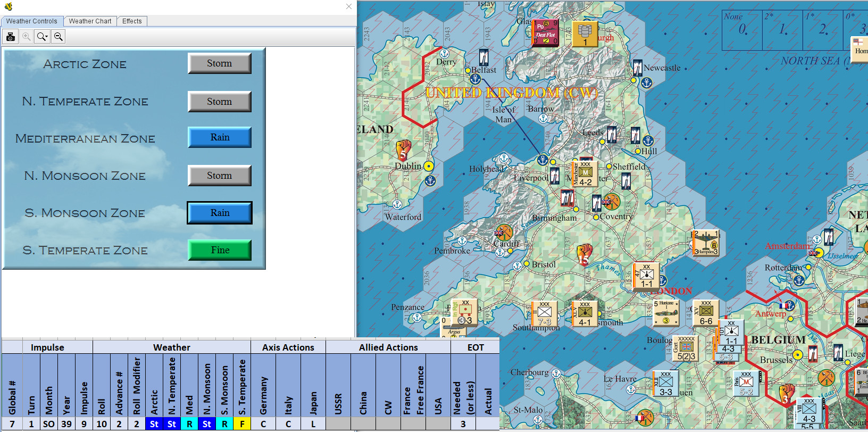Click the yellow F cell under S. Temperate
The width and height of the screenshot is (868, 432).
click(242, 424)
